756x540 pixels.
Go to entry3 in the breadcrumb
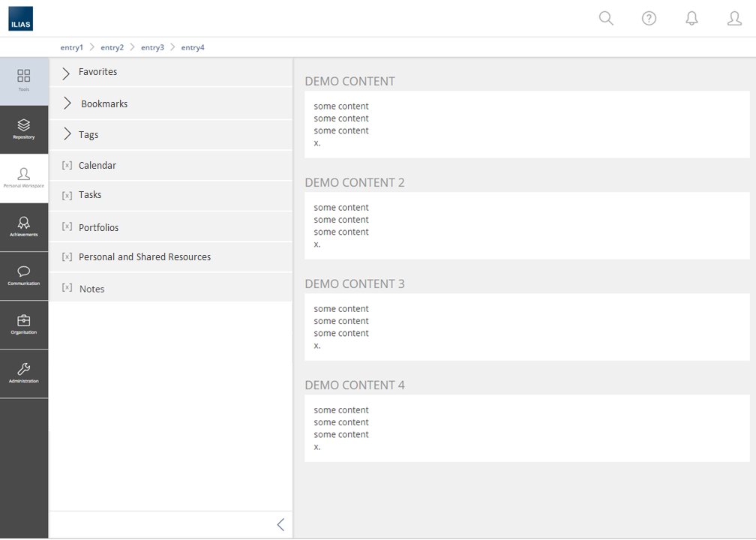coord(152,47)
